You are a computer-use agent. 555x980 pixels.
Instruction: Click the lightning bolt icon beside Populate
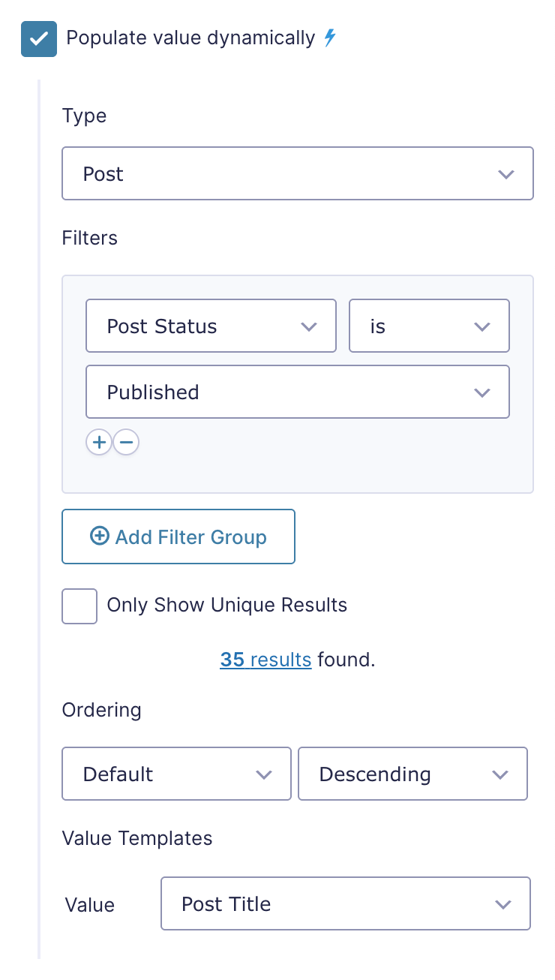[x=329, y=38]
